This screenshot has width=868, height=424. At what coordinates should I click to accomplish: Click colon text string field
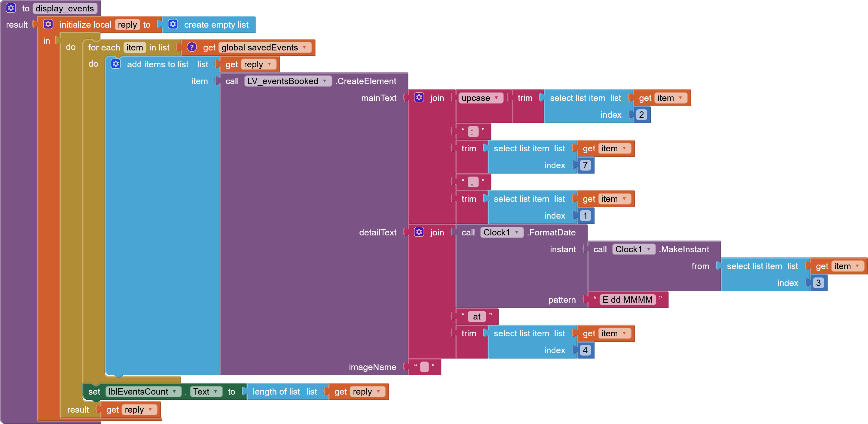(x=473, y=132)
